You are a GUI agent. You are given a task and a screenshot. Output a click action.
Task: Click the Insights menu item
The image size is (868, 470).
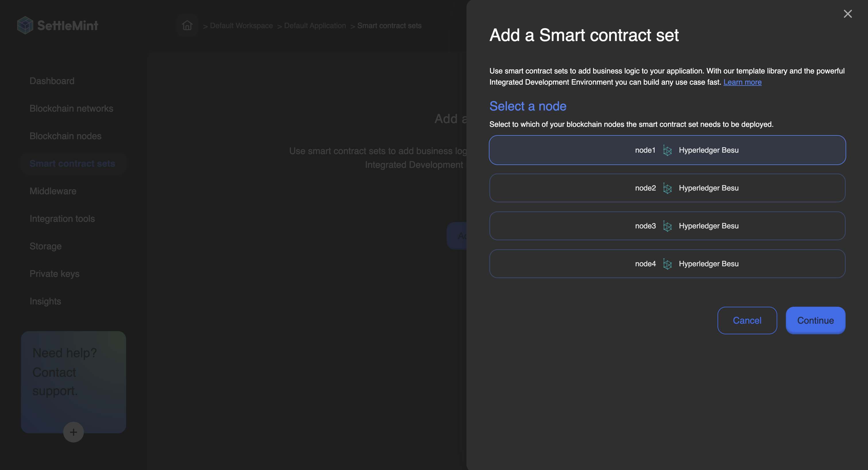[x=45, y=301]
